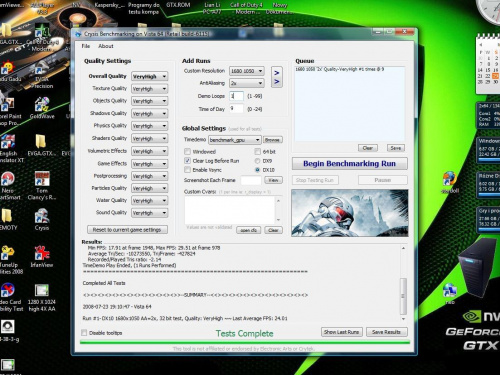Click Begin Benchmarking Run button
500x375 pixels.
[350, 164]
